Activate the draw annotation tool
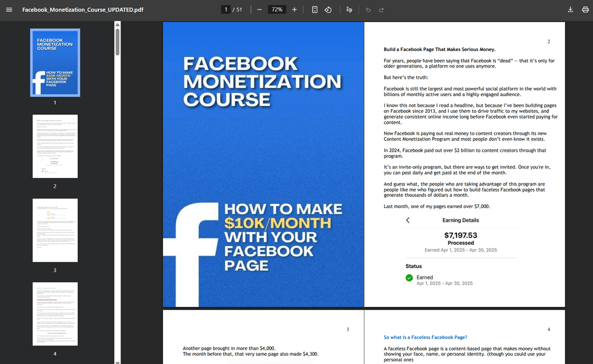 pyautogui.click(x=349, y=9)
